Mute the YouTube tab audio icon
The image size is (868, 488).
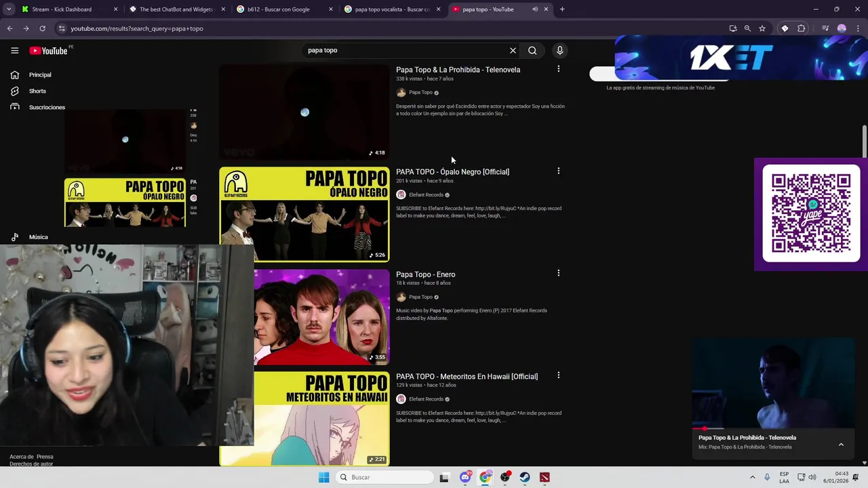pyautogui.click(x=535, y=9)
